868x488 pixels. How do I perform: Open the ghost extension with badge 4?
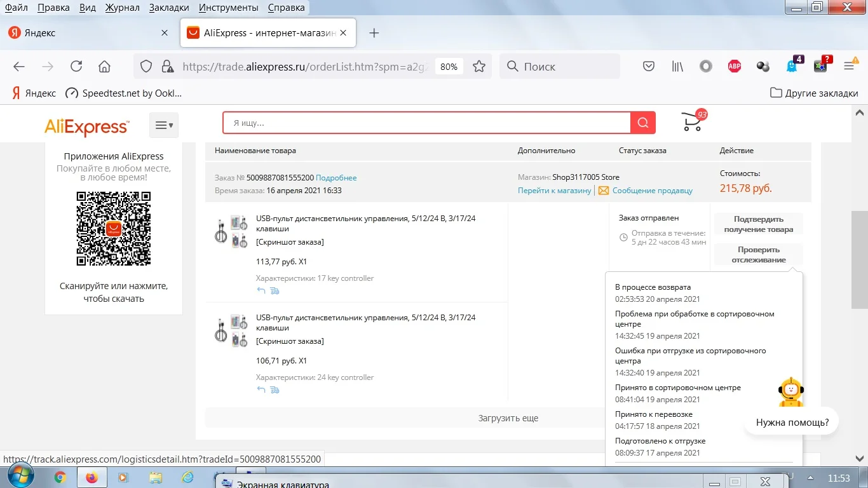[793, 65]
